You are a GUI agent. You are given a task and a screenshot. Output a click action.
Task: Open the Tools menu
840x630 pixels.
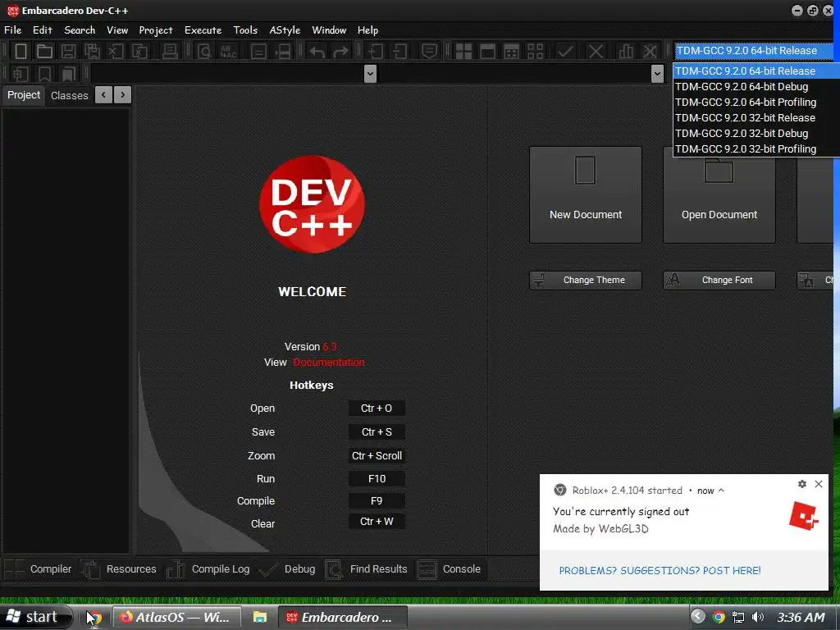[x=245, y=30]
